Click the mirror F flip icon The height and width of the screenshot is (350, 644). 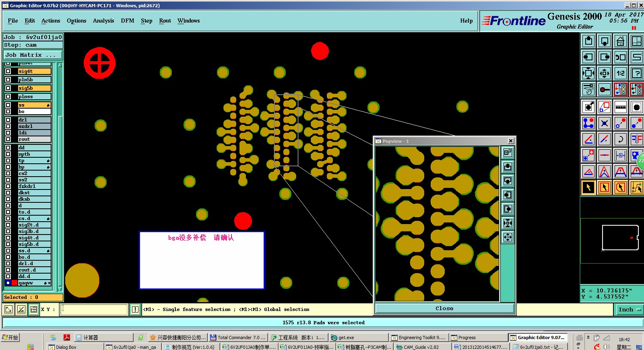(637, 139)
